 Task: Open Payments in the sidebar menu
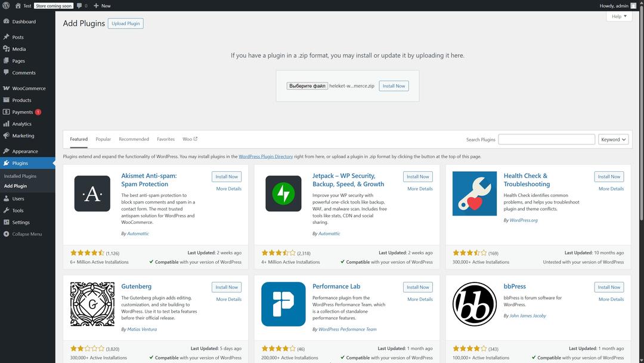[23, 112]
